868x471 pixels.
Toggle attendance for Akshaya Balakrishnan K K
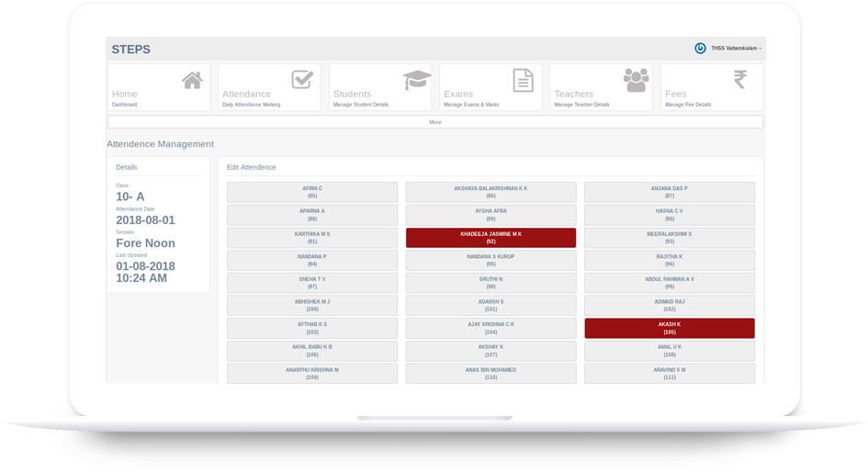coord(490,192)
